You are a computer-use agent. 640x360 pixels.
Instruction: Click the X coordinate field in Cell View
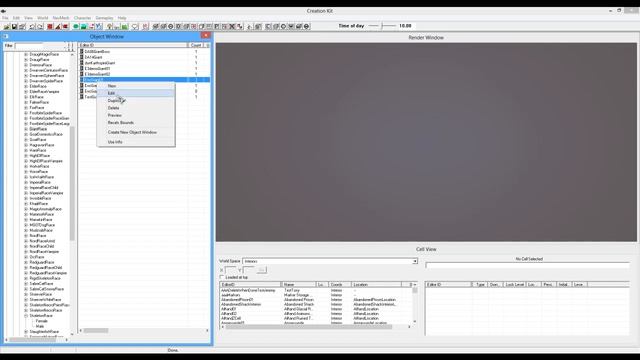(231, 270)
